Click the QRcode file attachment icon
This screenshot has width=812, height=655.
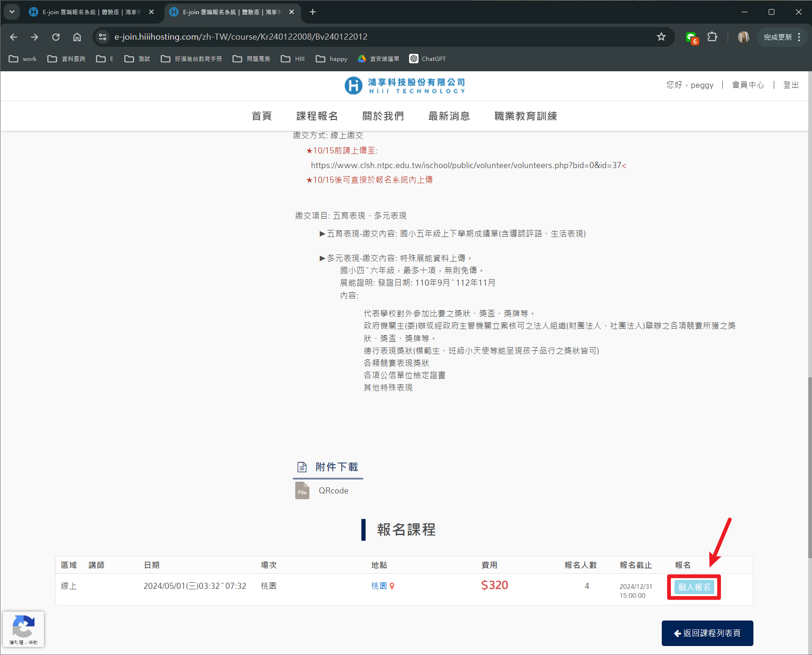(x=302, y=491)
